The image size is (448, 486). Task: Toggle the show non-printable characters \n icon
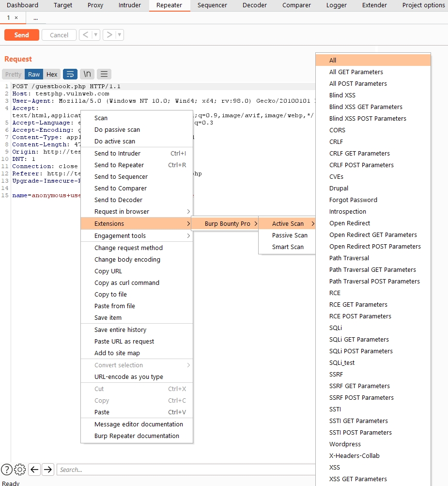coord(87,74)
